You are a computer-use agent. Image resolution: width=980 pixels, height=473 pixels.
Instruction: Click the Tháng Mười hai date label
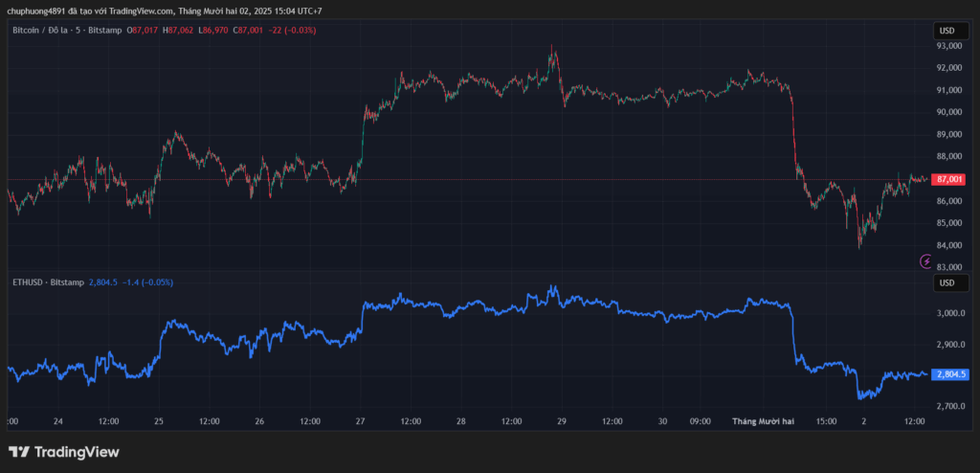pyautogui.click(x=763, y=421)
